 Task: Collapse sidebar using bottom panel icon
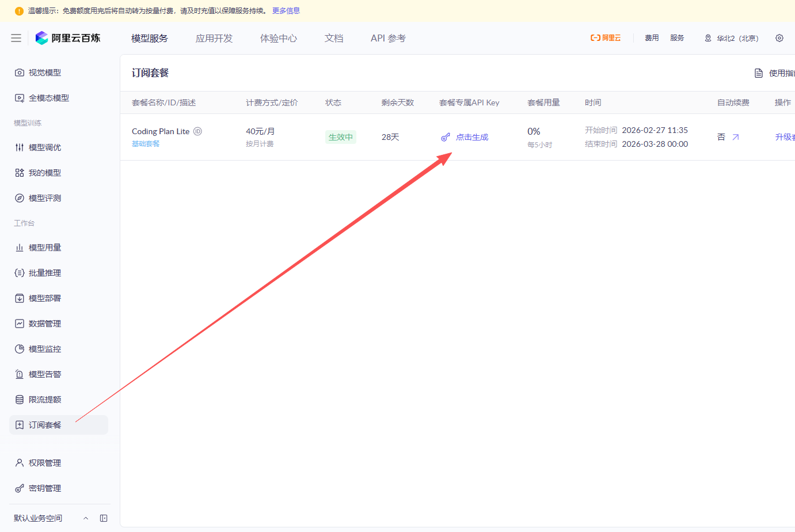(x=104, y=518)
